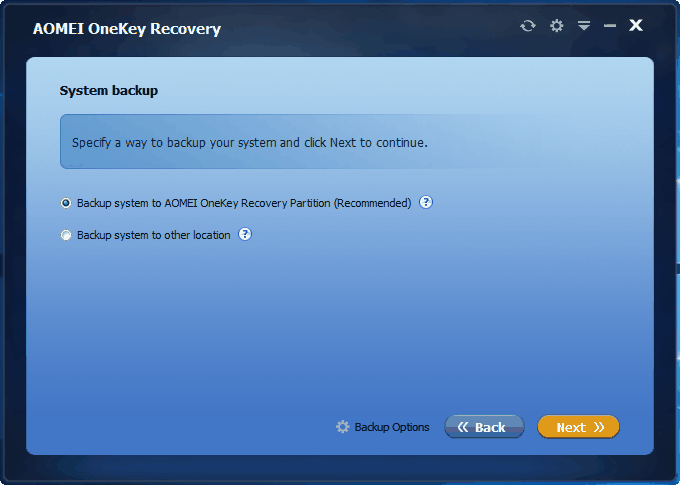
Task: Click the double chevron on Back button
Action: click(463, 427)
